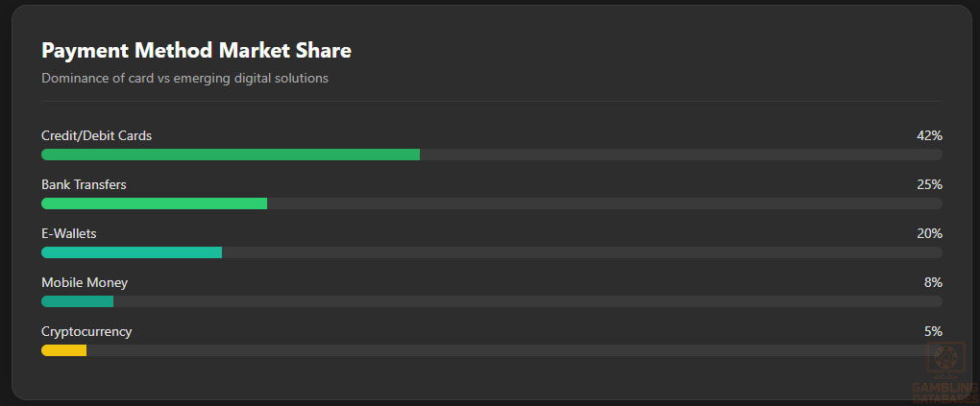The image size is (980, 406).
Task: Click the teal E-Wallets bar fill
Action: tap(132, 252)
